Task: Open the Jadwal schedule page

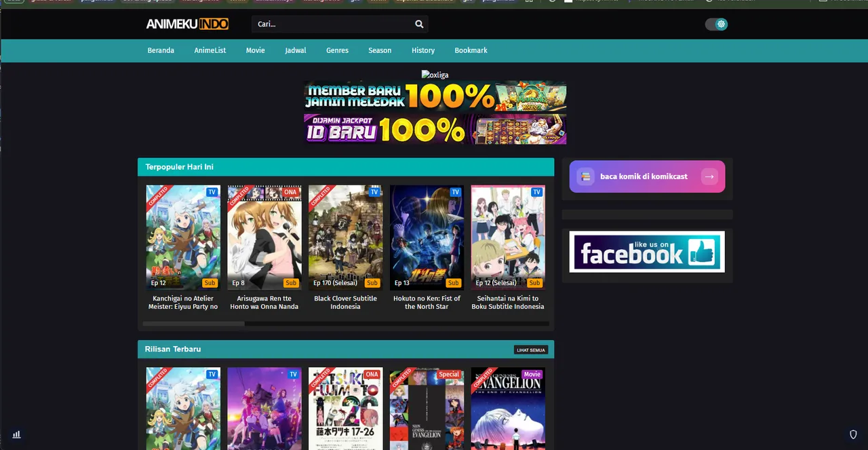Action: (296, 50)
